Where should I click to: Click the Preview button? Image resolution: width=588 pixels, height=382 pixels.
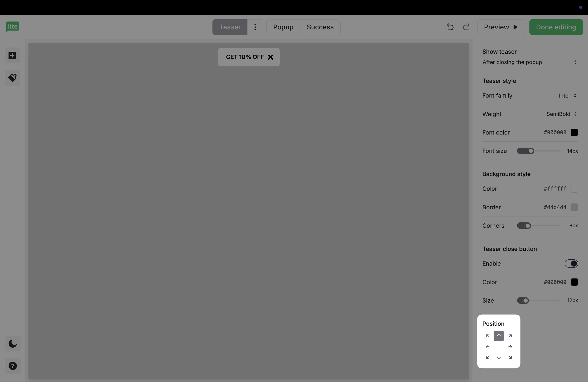click(x=501, y=27)
